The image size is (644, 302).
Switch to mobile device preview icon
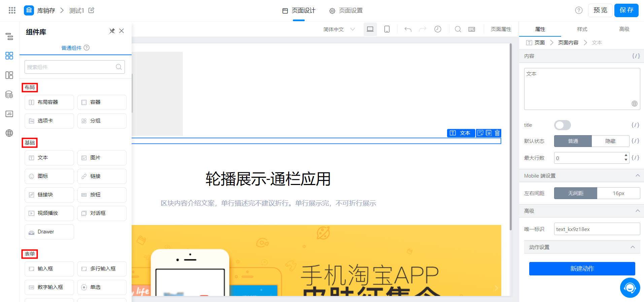click(x=387, y=29)
